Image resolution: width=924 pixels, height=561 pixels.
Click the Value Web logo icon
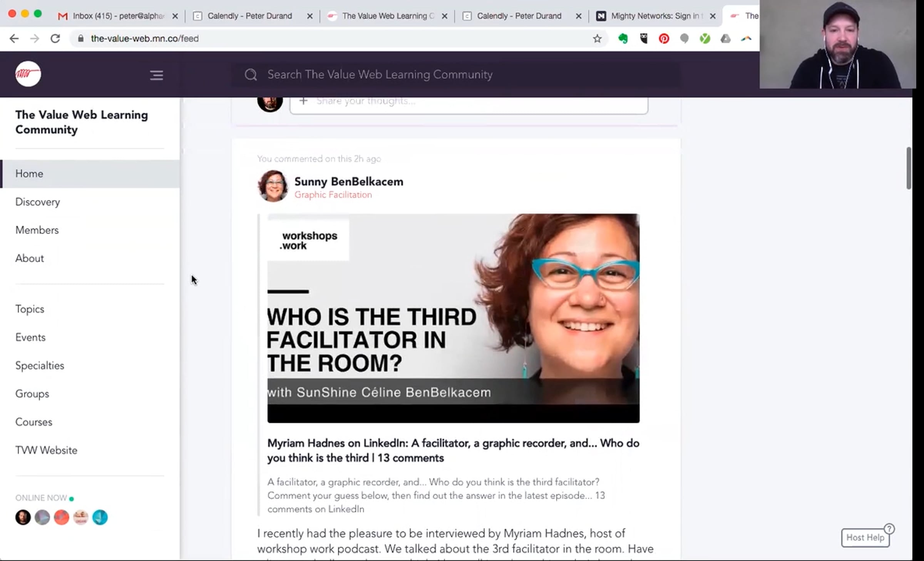pyautogui.click(x=28, y=74)
